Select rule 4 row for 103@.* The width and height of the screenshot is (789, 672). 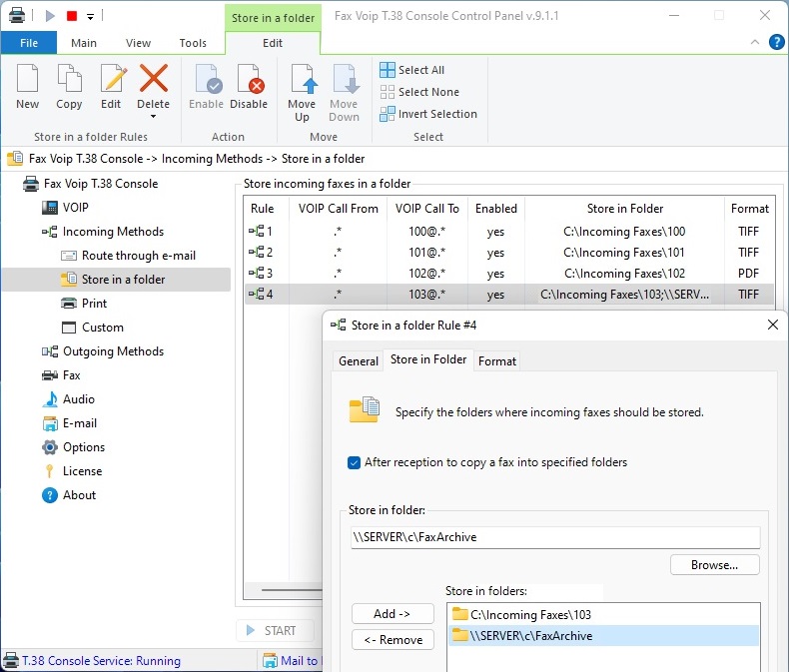pyautogui.click(x=509, y=295)
